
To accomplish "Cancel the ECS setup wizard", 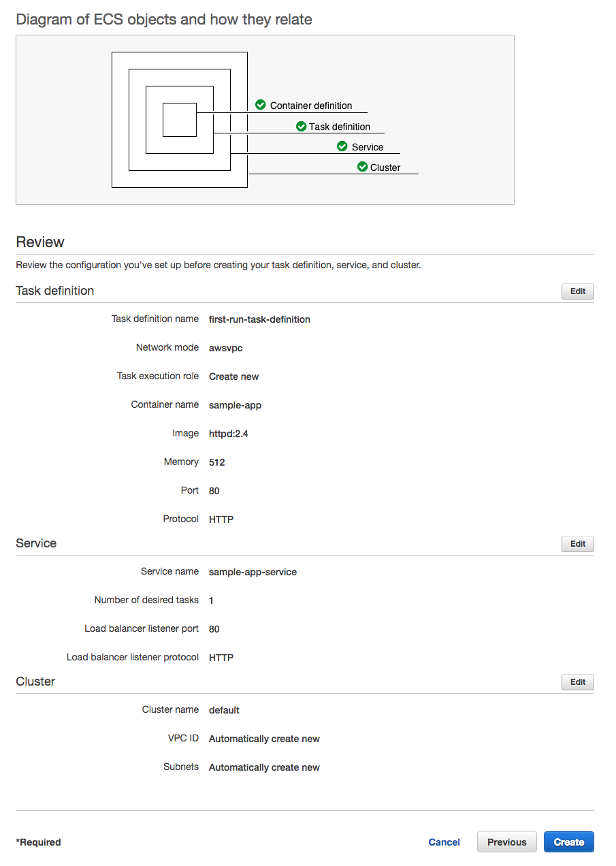I will pyautogui.click(x=444, y=842).
